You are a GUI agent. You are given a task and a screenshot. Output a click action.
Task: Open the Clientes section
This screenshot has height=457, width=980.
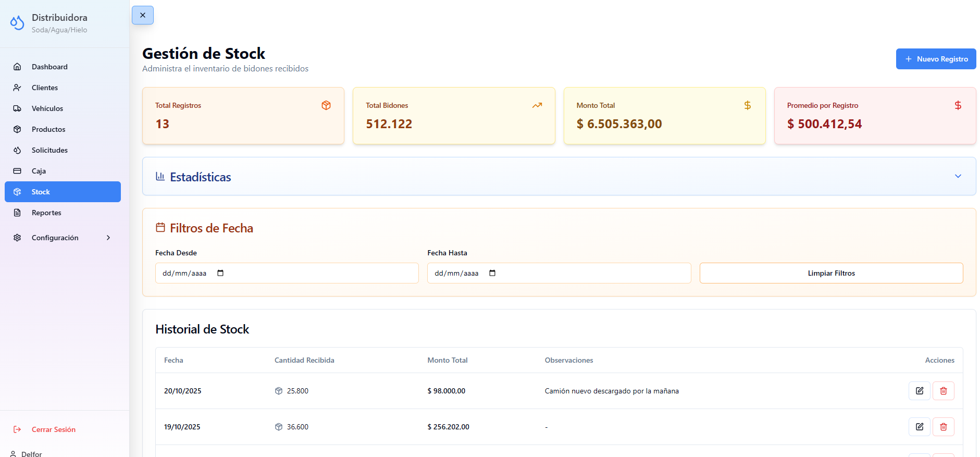[x=45, y=88]
